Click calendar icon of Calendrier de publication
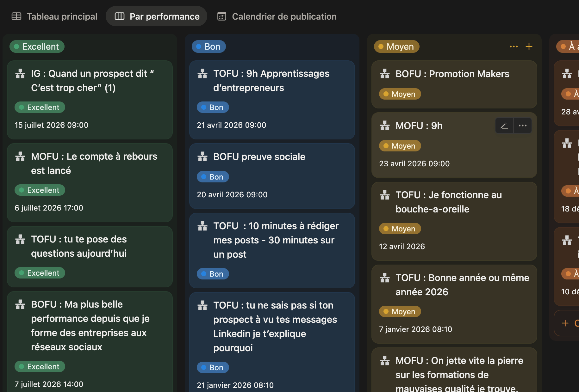The width and height of the screenshot is (579, 392). click(222, 16)
